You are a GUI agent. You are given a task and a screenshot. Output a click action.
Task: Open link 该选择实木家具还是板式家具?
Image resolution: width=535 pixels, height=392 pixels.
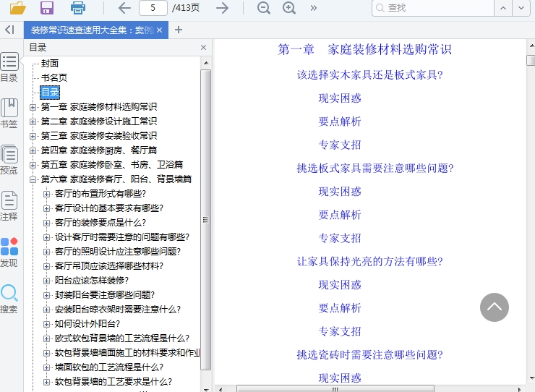point(370,74)
